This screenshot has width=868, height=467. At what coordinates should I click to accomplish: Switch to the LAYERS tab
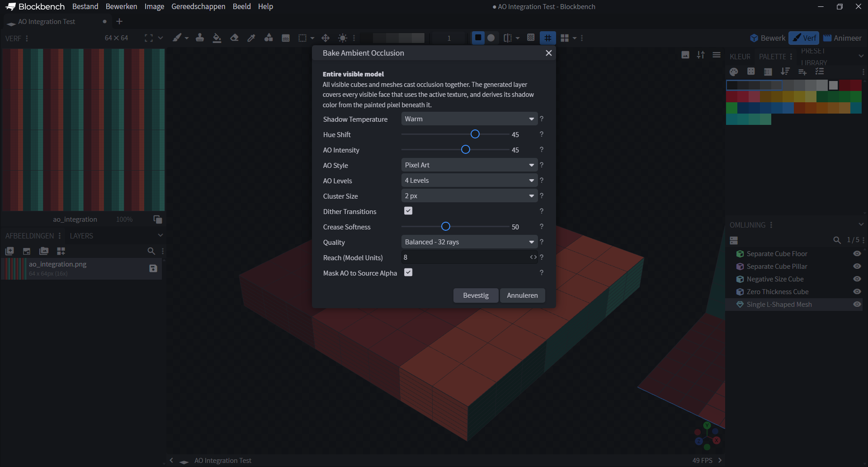(81, 236)
